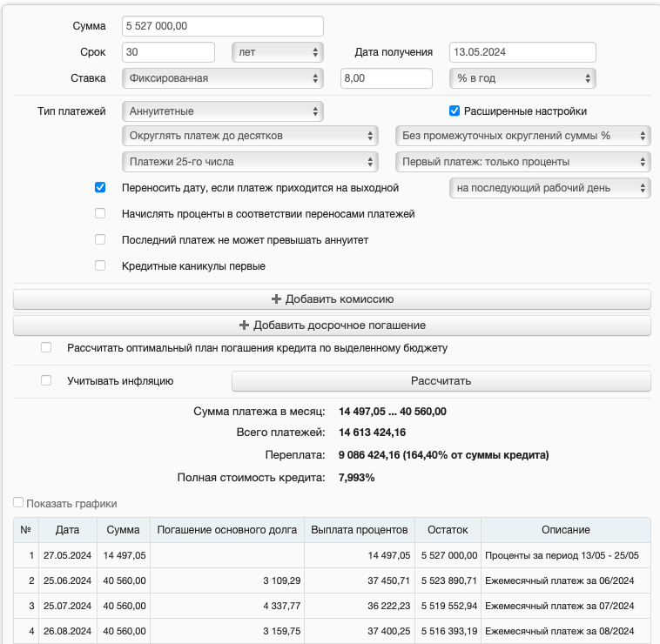Image resolution: width=660 pixels, height=644 pixels.
Task: Click the Рассчитать button
Action: point(441,381)
